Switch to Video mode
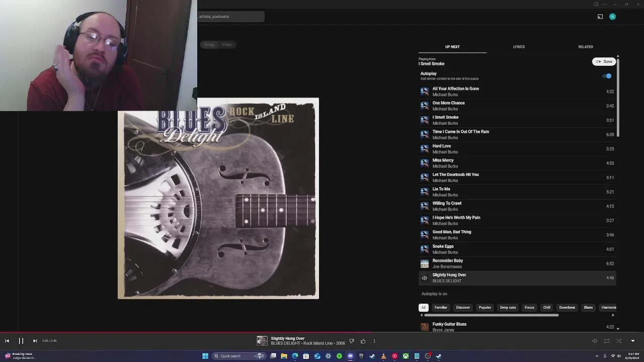 [227, 45]
